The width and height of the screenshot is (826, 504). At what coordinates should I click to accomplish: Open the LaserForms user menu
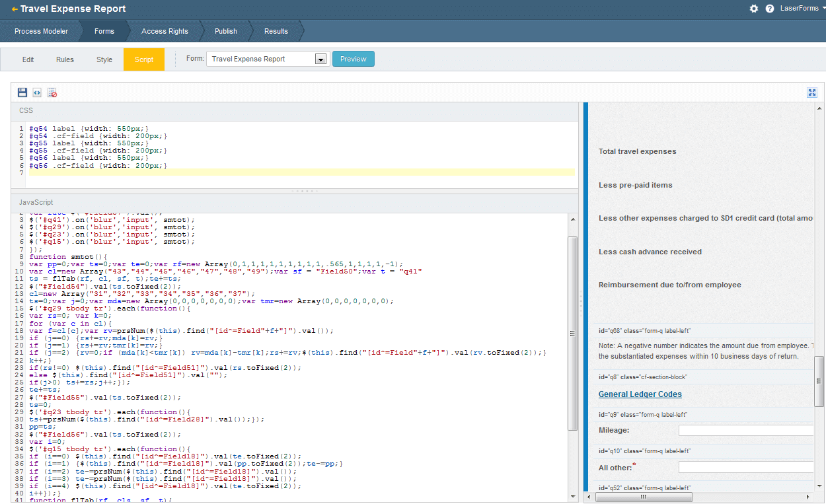click(803, 9)
